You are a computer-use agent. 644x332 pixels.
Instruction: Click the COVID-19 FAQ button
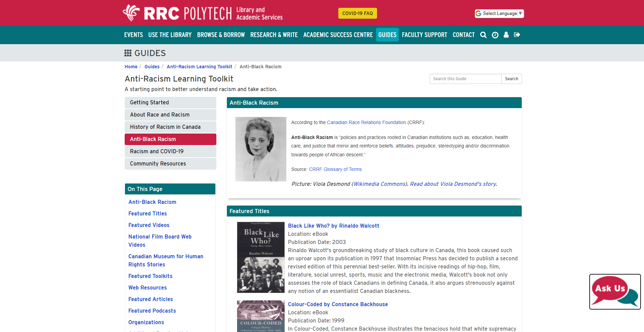358,13
